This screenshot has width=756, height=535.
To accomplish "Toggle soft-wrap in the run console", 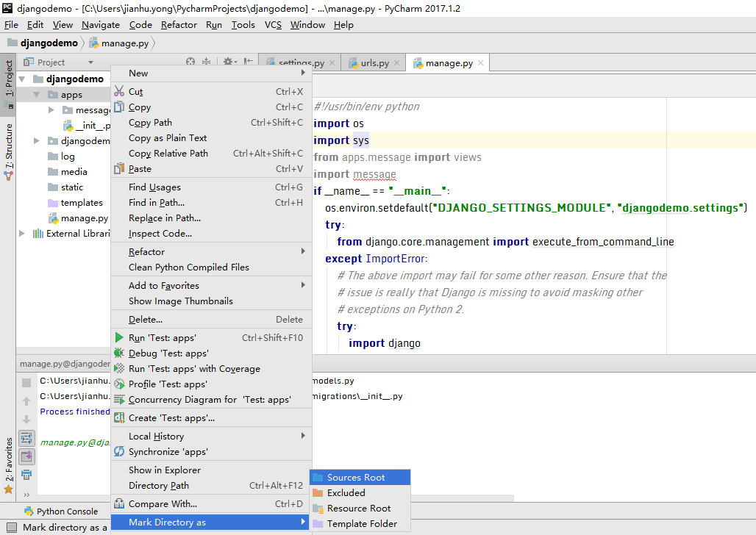I will [x=26, y=439].
